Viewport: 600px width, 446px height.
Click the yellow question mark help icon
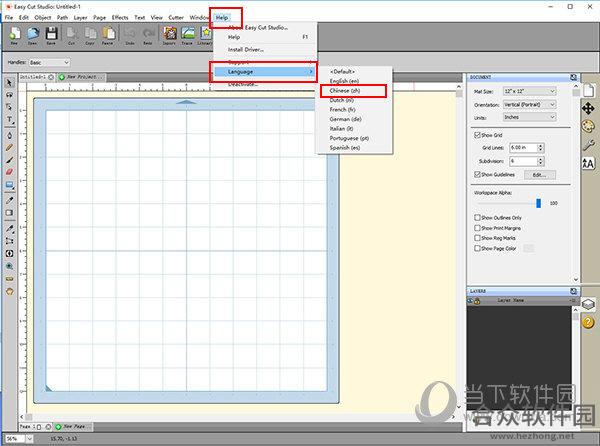coord(588,322)
